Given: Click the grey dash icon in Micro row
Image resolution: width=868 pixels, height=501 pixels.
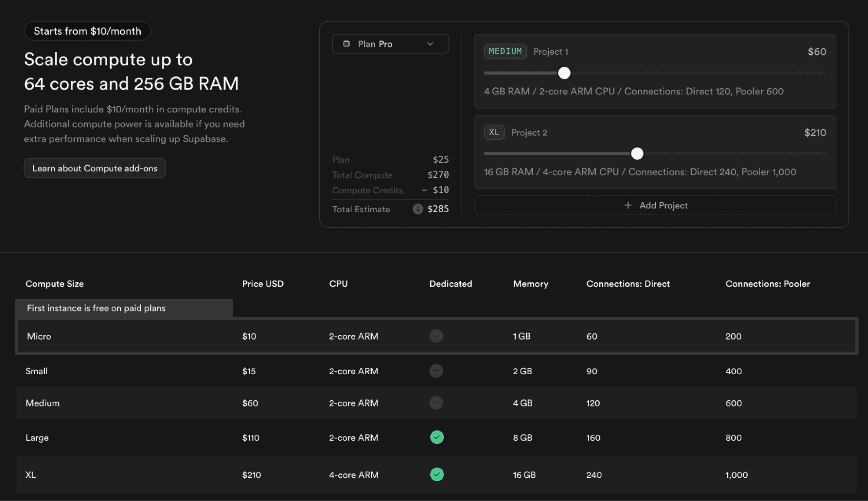Looking at the screenshot, I should tap(436, 336).
